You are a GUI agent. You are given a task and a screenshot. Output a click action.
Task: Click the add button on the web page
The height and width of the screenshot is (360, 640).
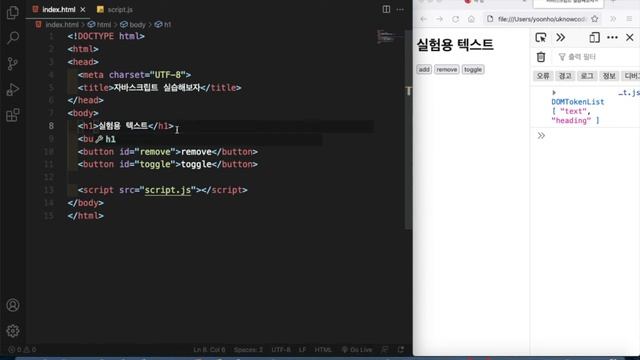click(424, 69)
